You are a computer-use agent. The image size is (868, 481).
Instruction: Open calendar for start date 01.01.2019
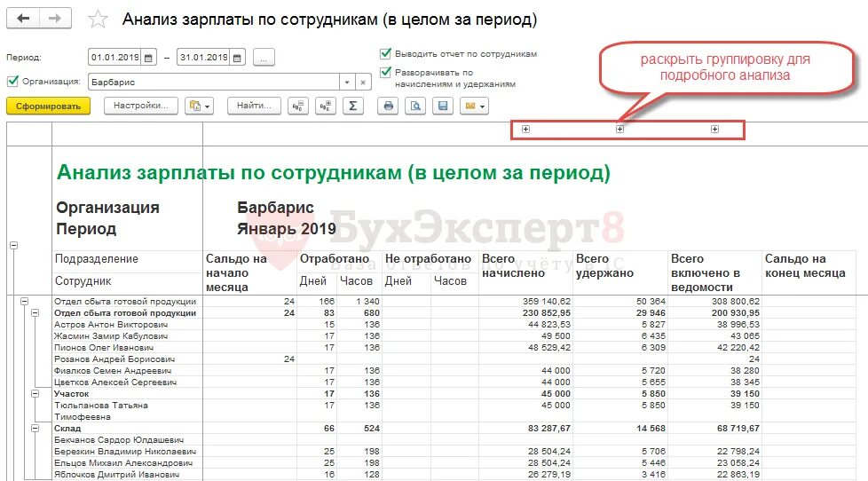coord(148,58)
